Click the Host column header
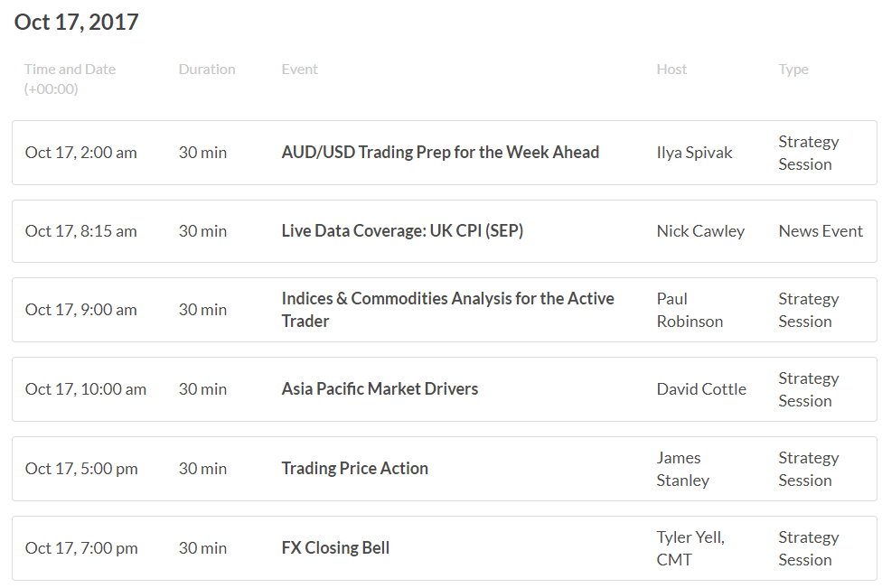Viewport: 882px width, 588px height. [671, 70]
